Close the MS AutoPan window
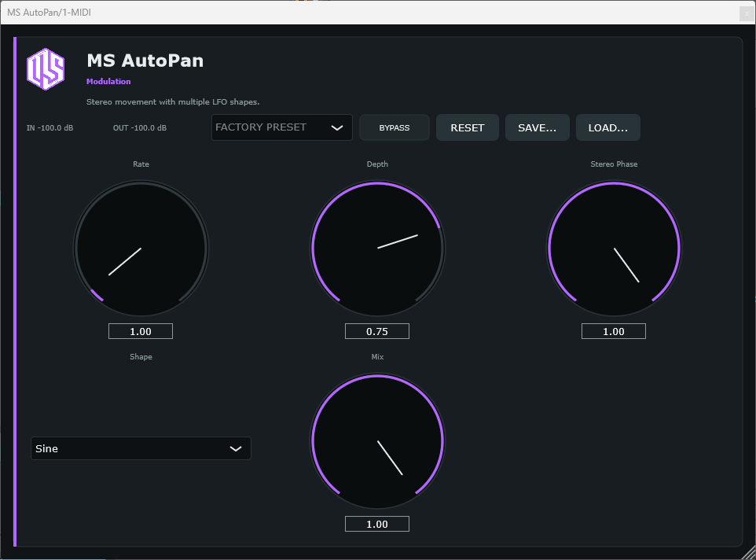 pos(747,13)
